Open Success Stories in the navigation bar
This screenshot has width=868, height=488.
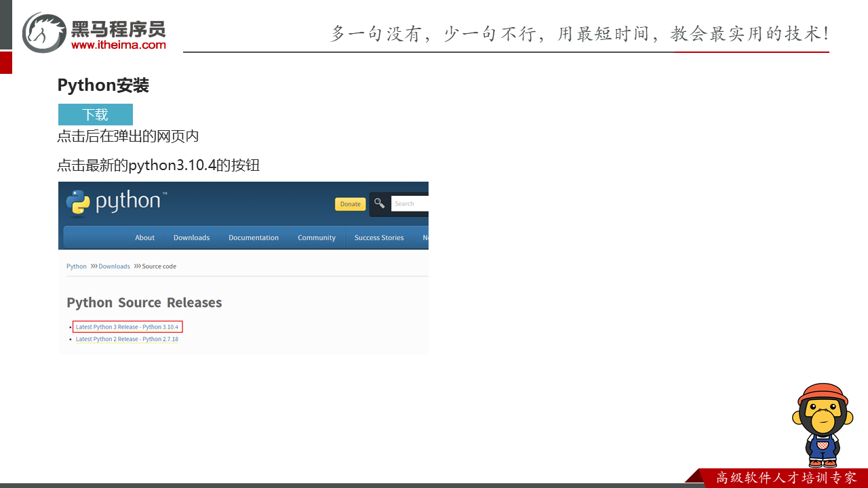click(x=379, y=238)
